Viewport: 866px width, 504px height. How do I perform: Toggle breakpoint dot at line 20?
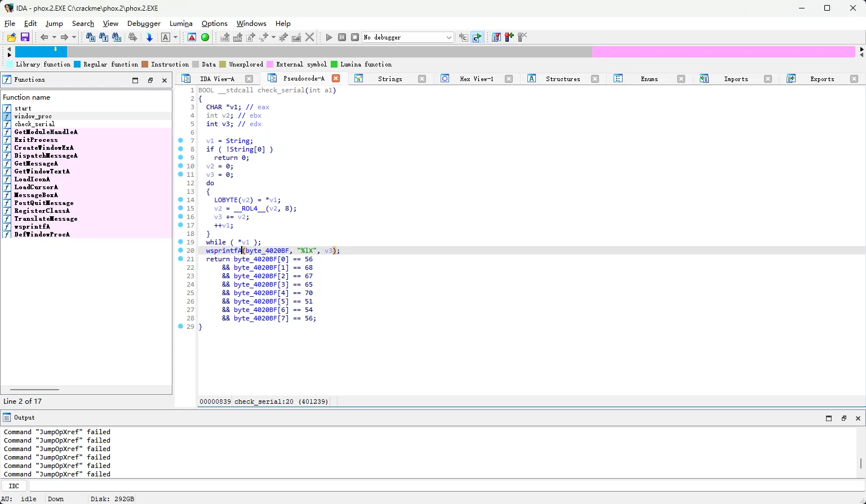(x=181, y=251)
